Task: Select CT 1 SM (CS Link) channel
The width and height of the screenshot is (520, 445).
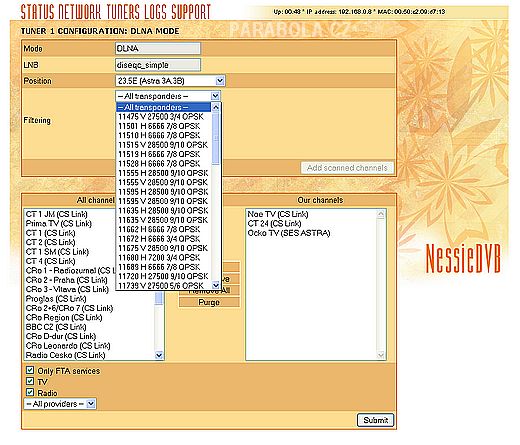Action: click(57, 251)
